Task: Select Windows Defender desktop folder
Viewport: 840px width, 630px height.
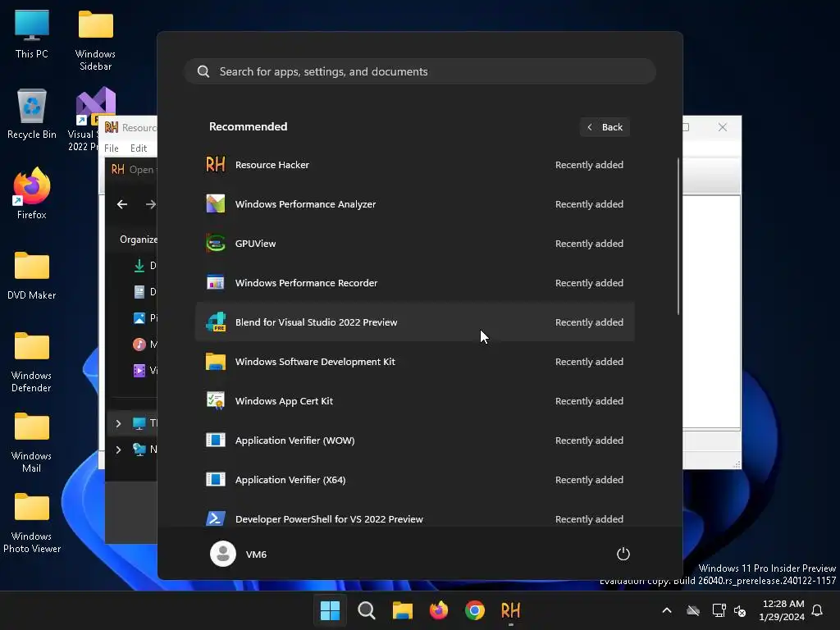Action: 32,361
